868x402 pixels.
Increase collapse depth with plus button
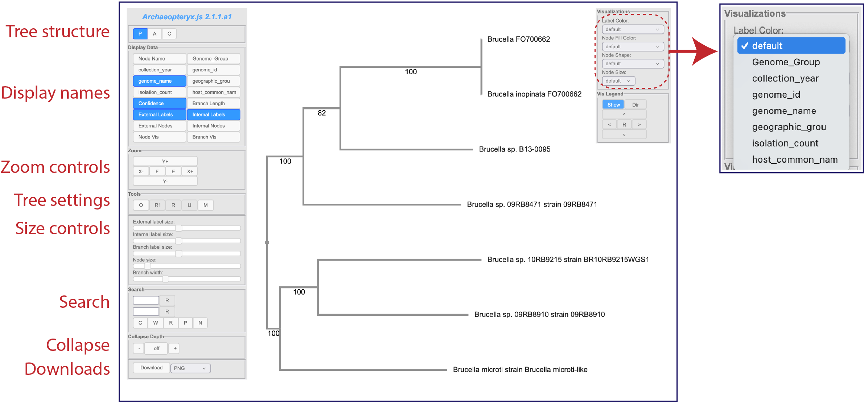[x=175, y=348]
